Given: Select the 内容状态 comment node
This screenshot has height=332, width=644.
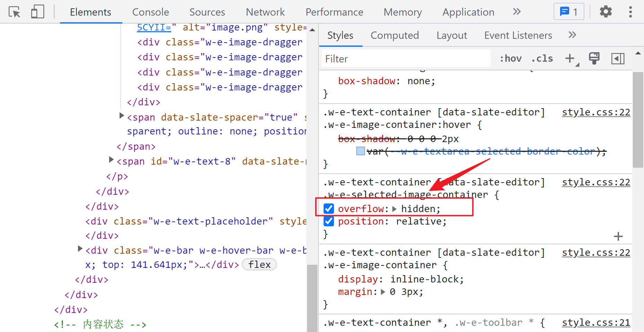Looking at the screenshot, I should click(100, 324).
